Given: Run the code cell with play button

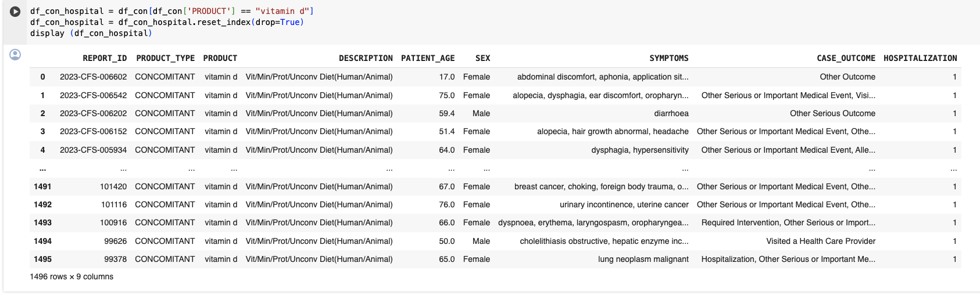Looking at the screenshot, I should 15,11.
